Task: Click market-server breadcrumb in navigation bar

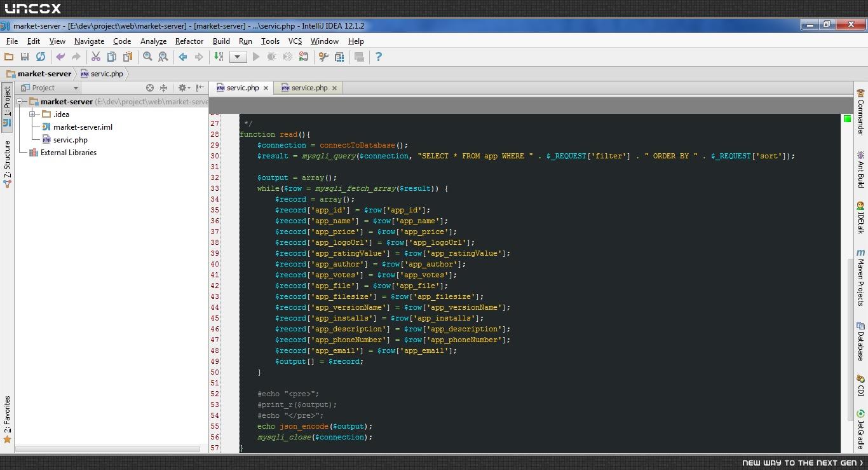Action: (39, 74)
